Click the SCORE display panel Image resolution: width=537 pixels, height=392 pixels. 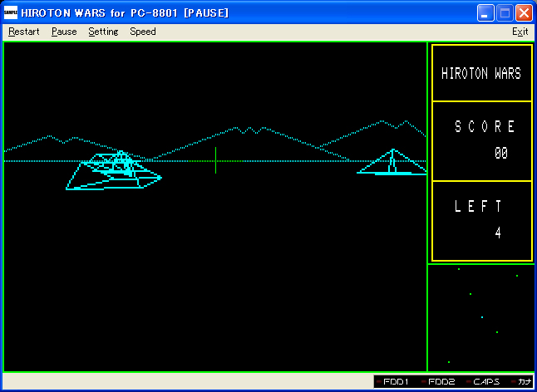pyautogui.click(x=481, y=140)
